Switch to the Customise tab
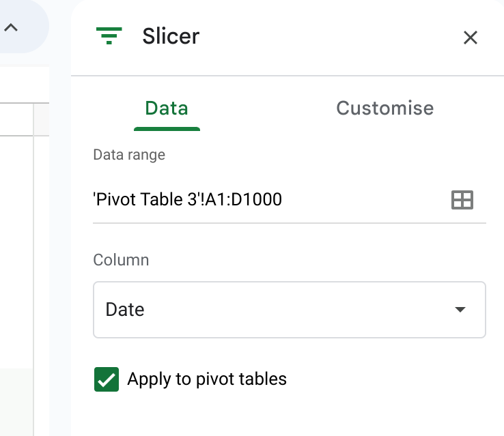This screenshot has width=504, height=436. (x=384, y=108)
